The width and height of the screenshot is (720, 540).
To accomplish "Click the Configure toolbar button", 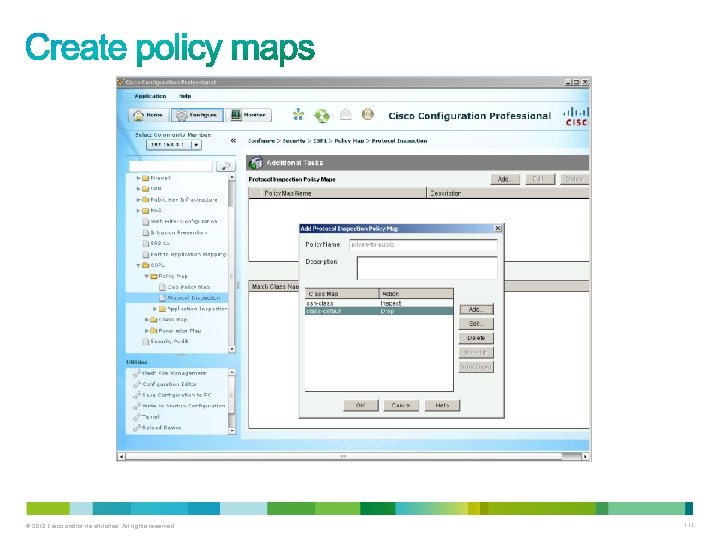I will (x=197, y=115).
